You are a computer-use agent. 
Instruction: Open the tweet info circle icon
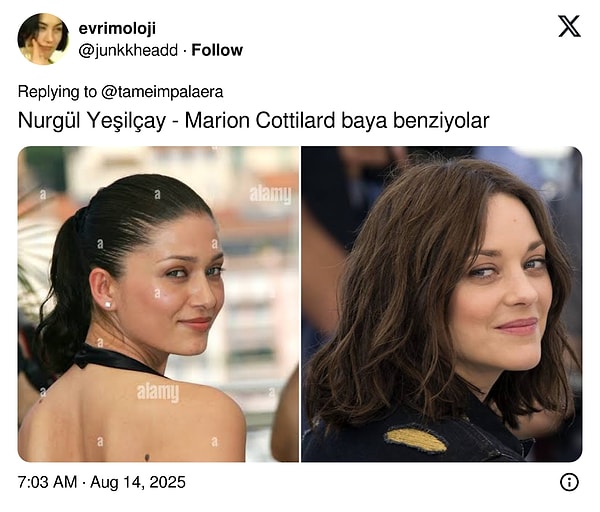(x=569, y=482)
